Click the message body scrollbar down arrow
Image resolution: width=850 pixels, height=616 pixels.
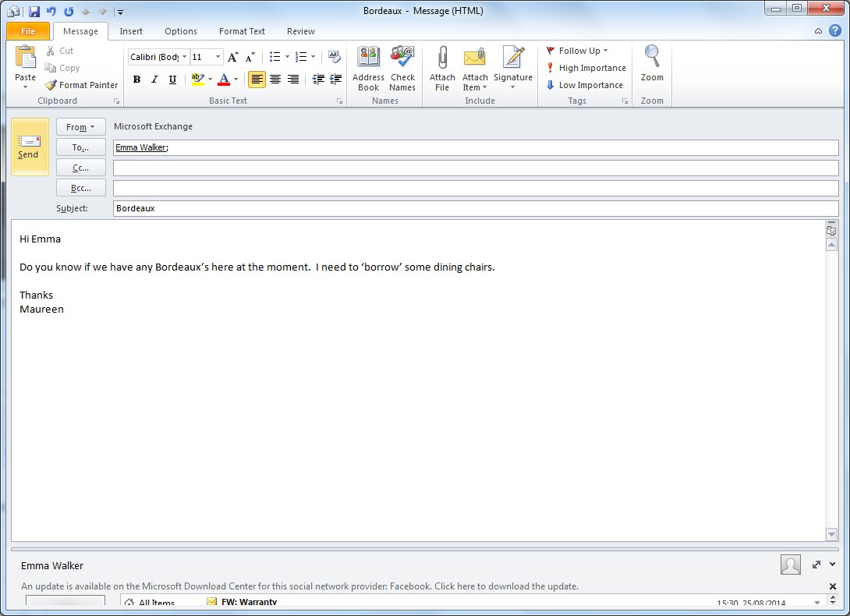tap(831, 534)
